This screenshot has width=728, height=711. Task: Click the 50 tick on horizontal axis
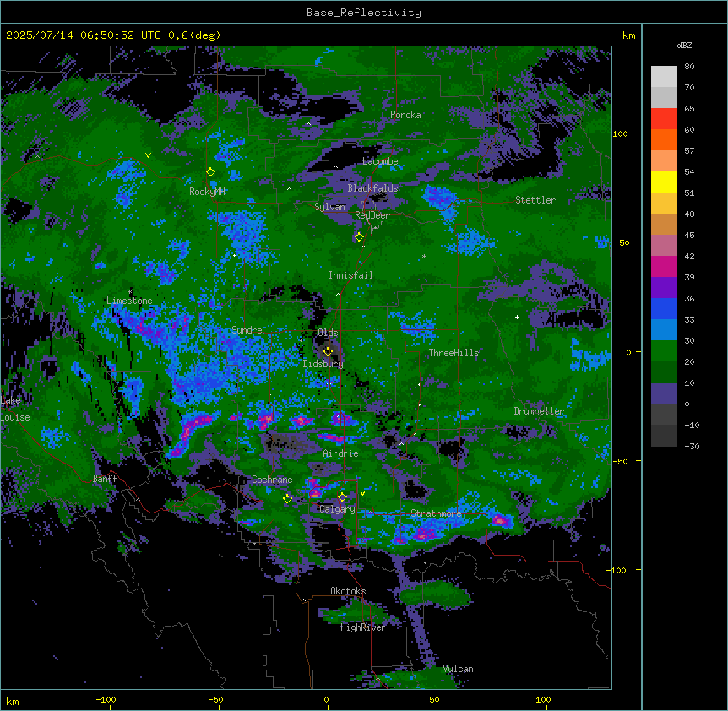(434, 699)
